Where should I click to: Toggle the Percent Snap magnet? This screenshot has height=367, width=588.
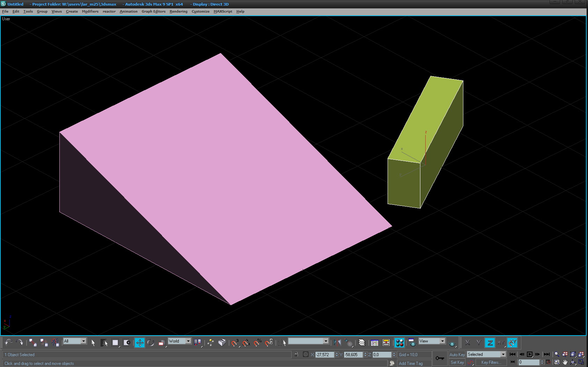pos(258,343)
